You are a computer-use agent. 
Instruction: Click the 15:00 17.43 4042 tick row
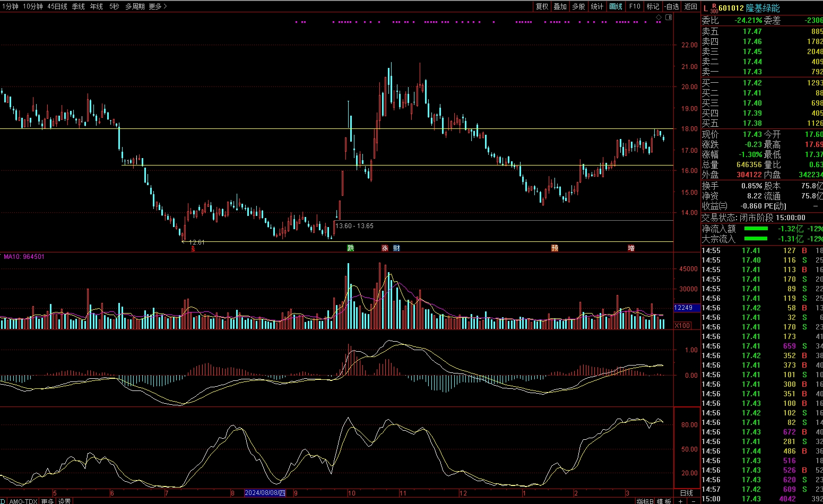[762, 499]
